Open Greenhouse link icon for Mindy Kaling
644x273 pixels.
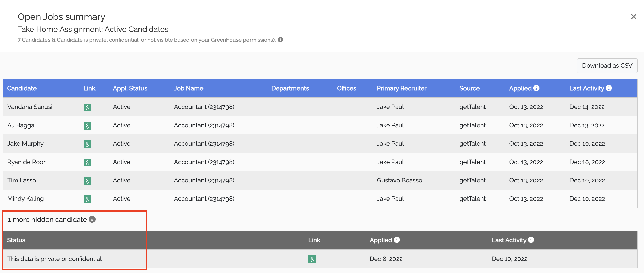coord(87,199)
